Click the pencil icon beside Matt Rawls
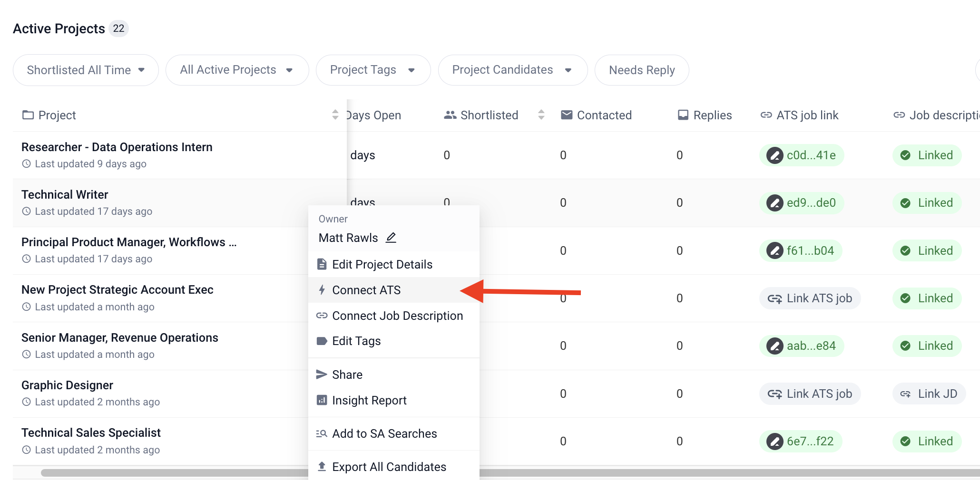 coord(391,238)
